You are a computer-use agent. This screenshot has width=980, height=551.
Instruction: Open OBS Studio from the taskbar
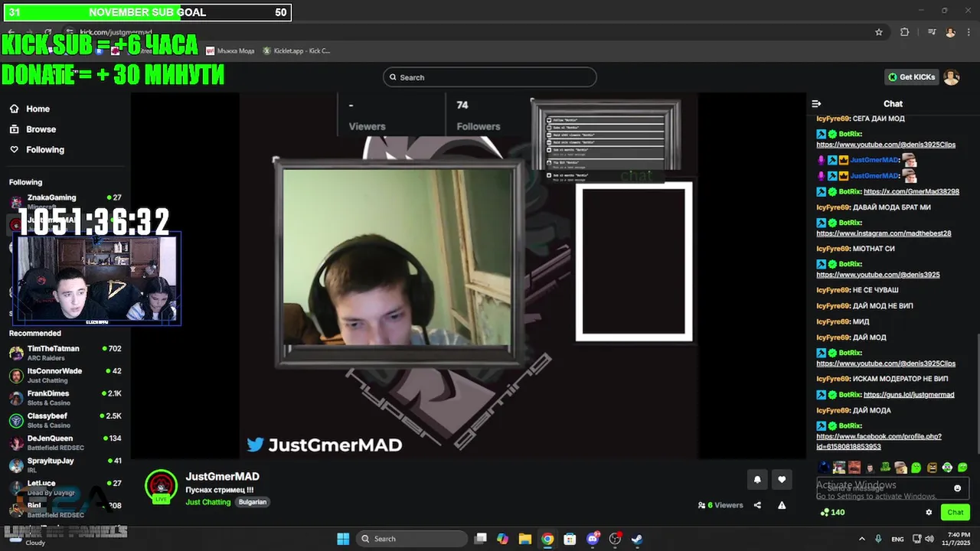click(x=615, y=539)
